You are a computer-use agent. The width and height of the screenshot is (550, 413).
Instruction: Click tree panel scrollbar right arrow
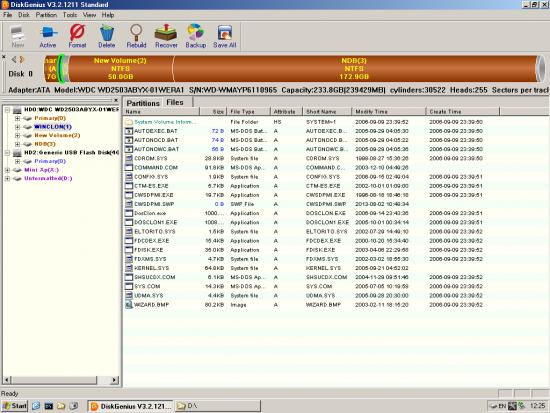[114, 380]
